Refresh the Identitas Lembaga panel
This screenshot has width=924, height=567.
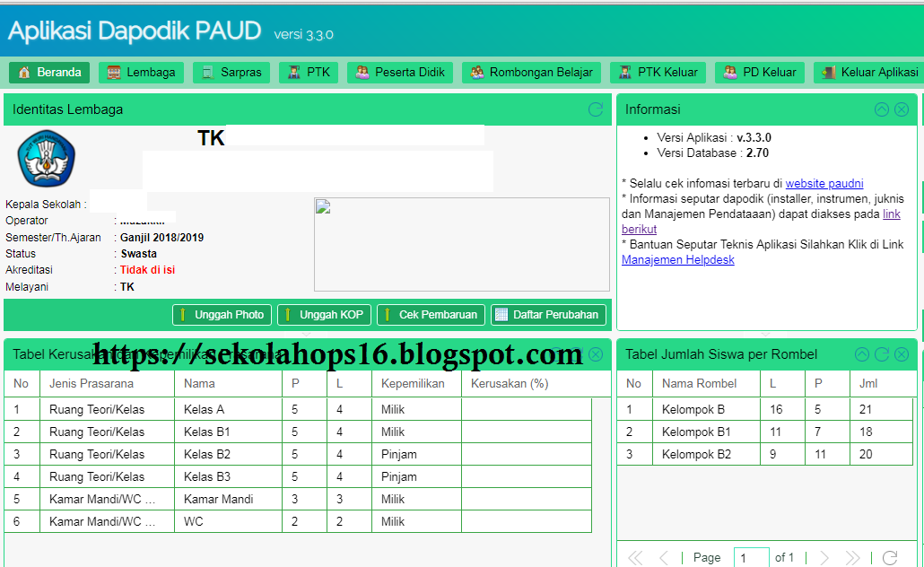[595, 109]
